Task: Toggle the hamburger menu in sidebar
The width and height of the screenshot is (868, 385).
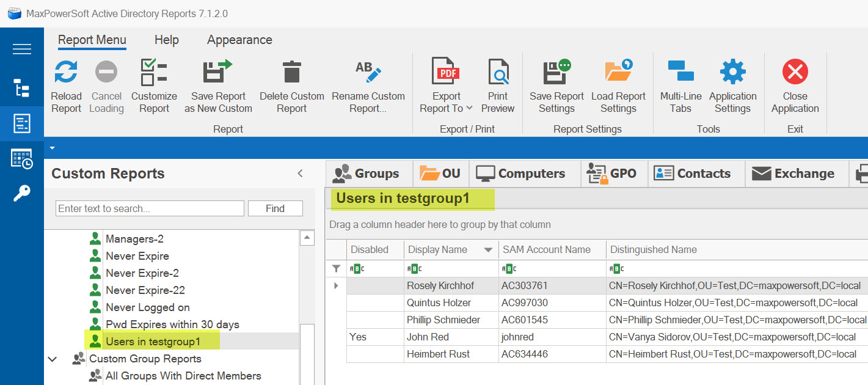Action: [x=22, y=50]
